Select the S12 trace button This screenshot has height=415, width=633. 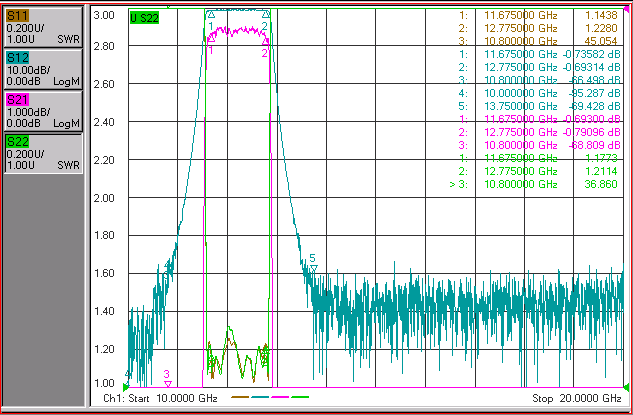tap(43, 69)
